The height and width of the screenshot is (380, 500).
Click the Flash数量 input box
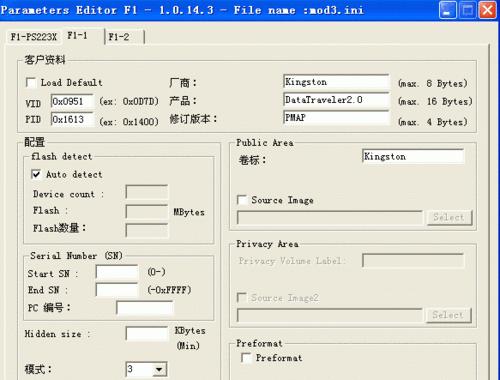click(x=147, y=230)
